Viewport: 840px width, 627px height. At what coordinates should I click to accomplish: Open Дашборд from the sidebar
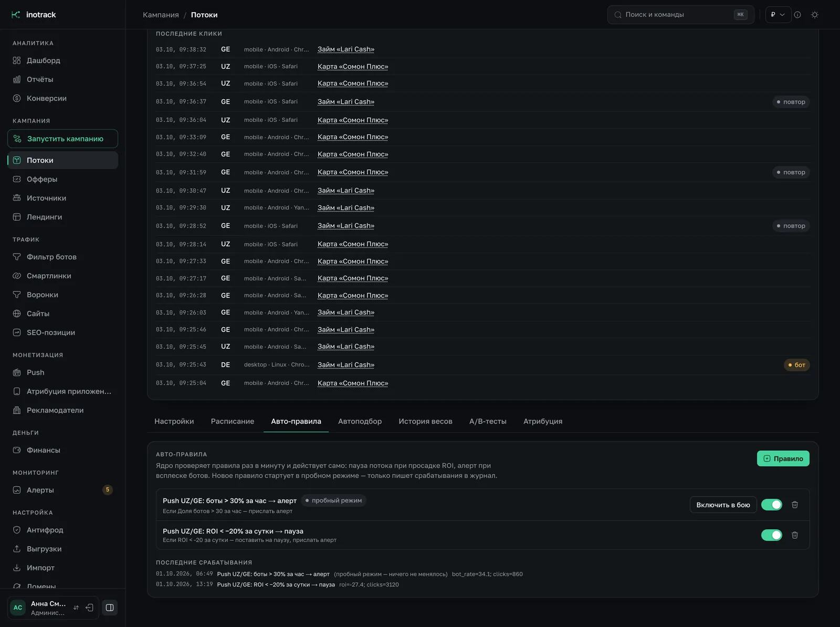tap(62, 60)
